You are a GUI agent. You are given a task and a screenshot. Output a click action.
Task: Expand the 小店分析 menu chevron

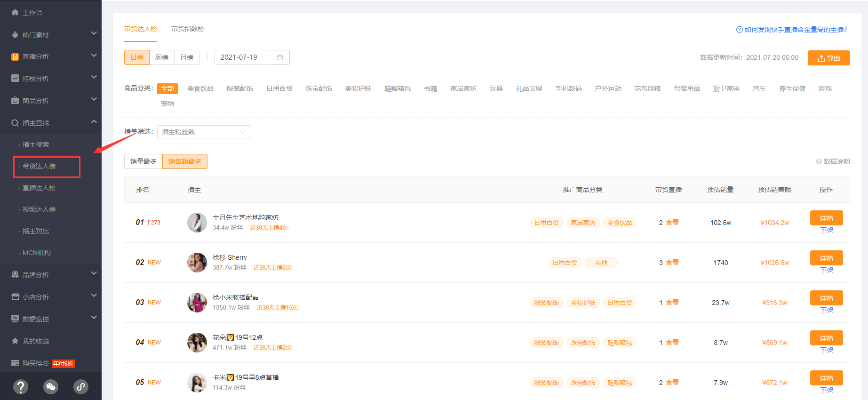point(94,296)
